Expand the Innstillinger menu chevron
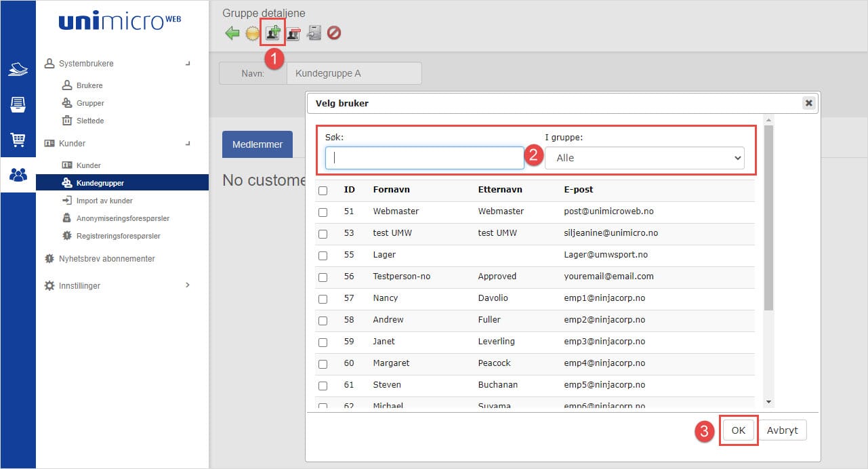The width and height of the screenshot is (868, 469). [188, 285]
